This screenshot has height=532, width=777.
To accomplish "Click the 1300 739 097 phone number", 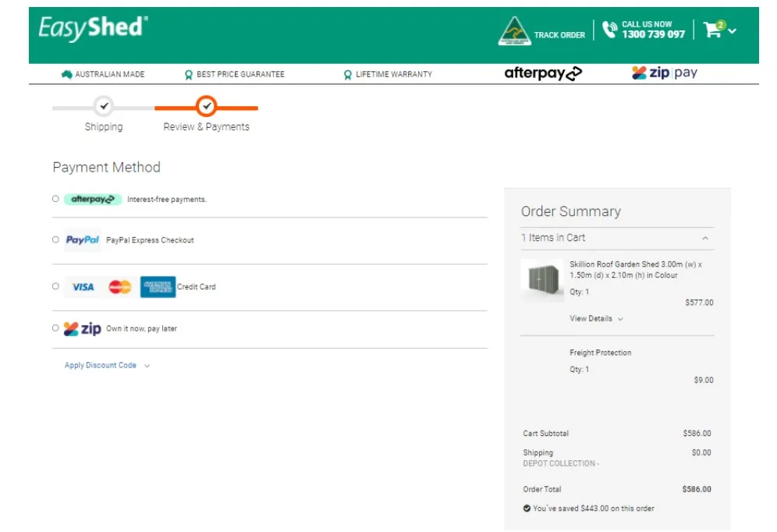I will click(653, 34).
